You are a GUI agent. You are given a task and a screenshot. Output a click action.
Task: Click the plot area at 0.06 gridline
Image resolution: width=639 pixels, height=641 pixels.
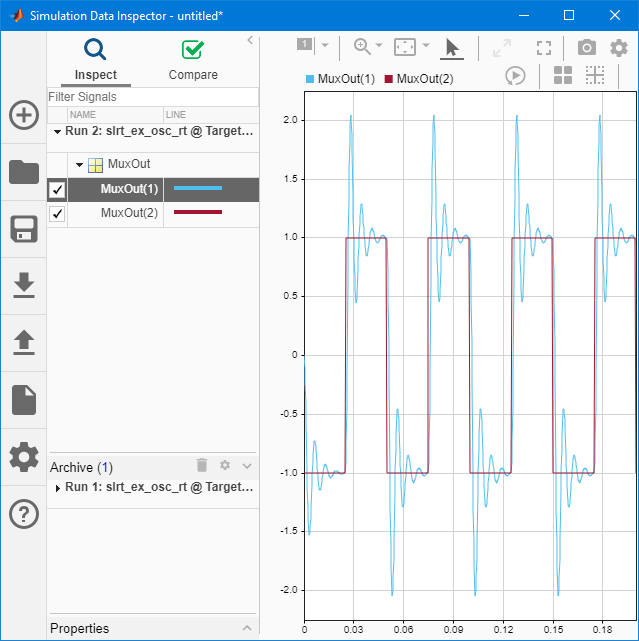click(x=404, y=355)
